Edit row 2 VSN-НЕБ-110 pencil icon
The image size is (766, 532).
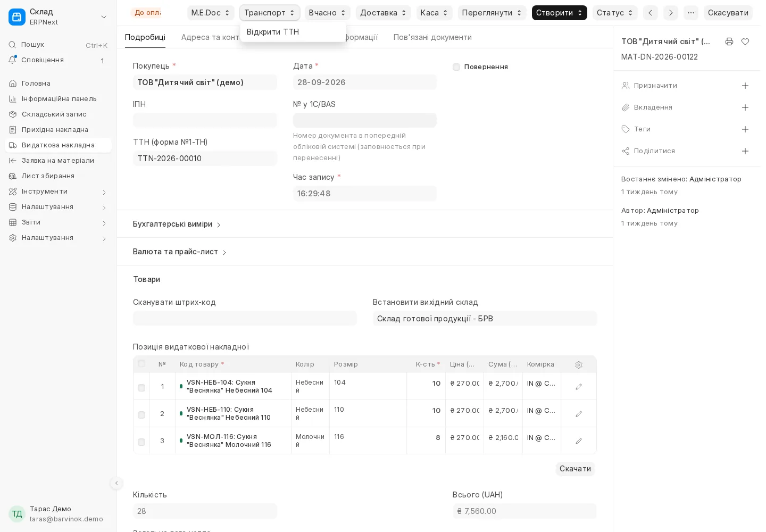[x=579, y=414]
